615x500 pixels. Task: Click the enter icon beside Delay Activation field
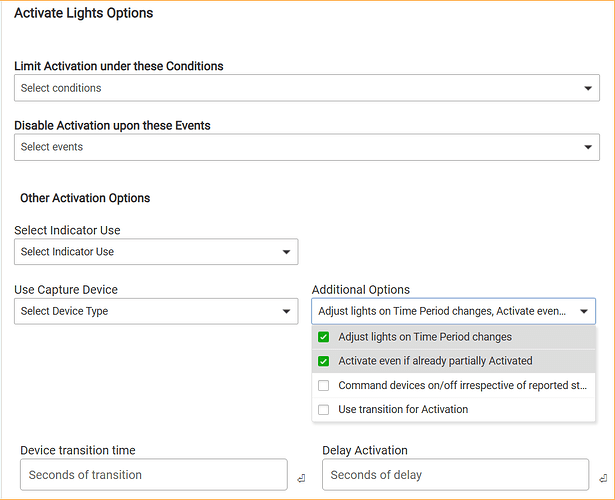click(x=602, y=480)
